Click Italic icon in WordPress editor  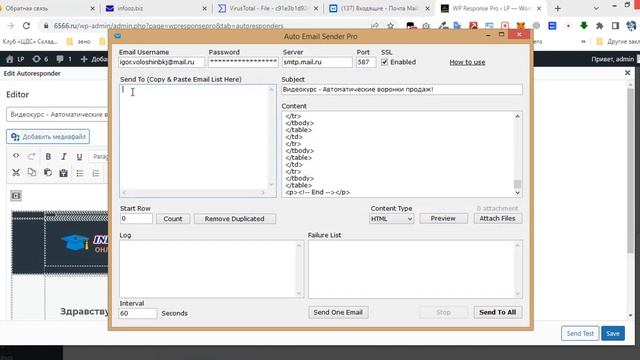[x=64, y=157]
